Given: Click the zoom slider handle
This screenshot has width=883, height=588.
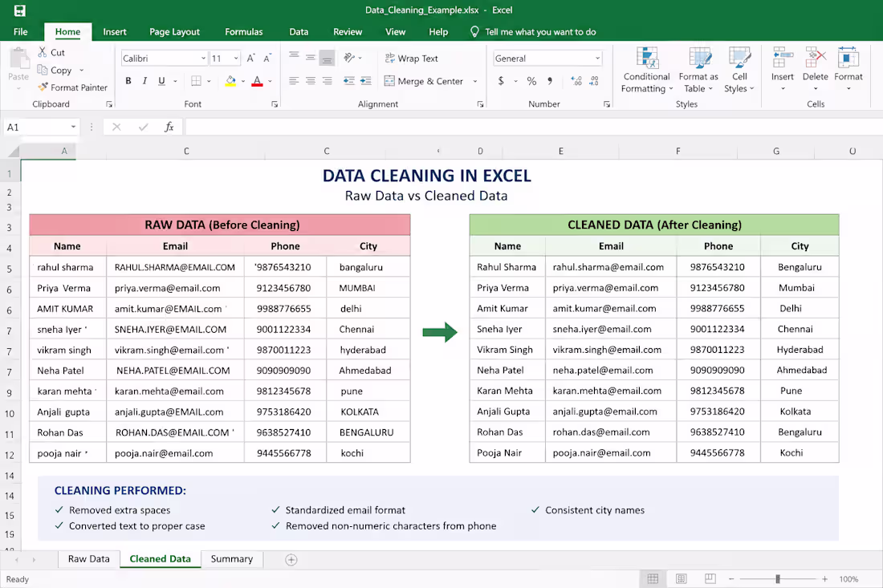Looking at the screenshot, I should [x=778, y=579].
